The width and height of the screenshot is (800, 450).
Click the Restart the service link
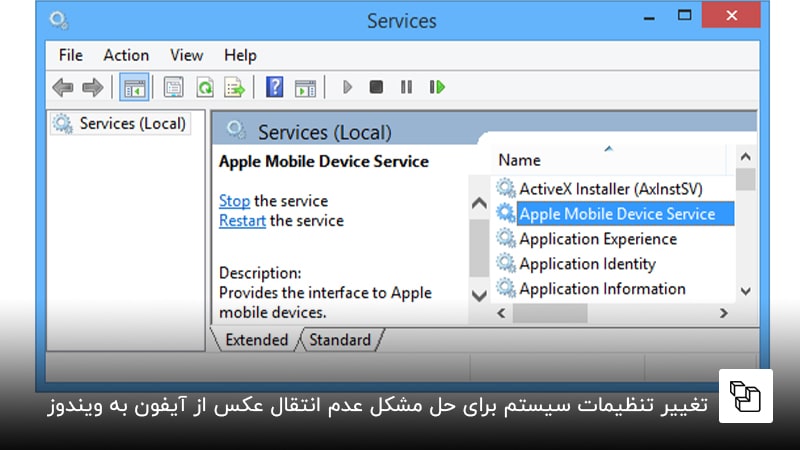242,221
